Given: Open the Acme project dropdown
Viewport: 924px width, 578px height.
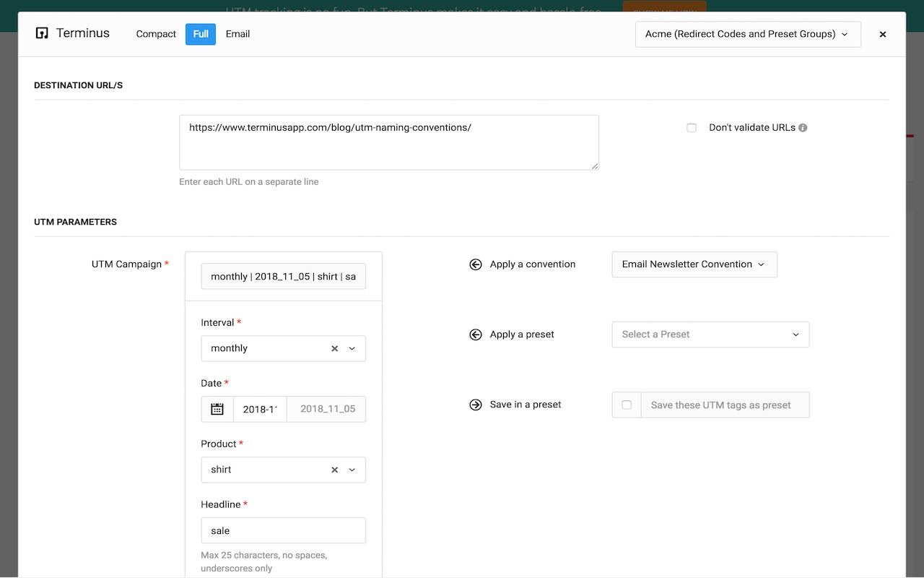Looking at the screenshot, I should tap(748, 34).
